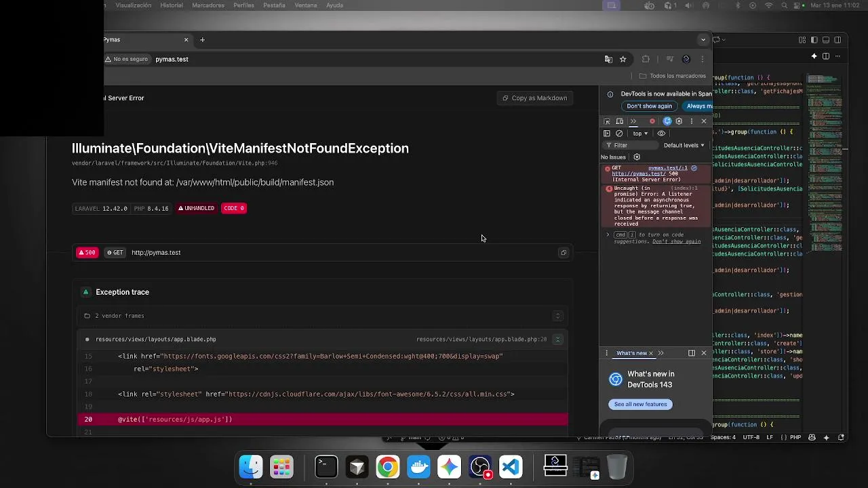This screenshot has height=488, width=868.
Task: Open the Trash in the Dock
Action: click(617, 467)
